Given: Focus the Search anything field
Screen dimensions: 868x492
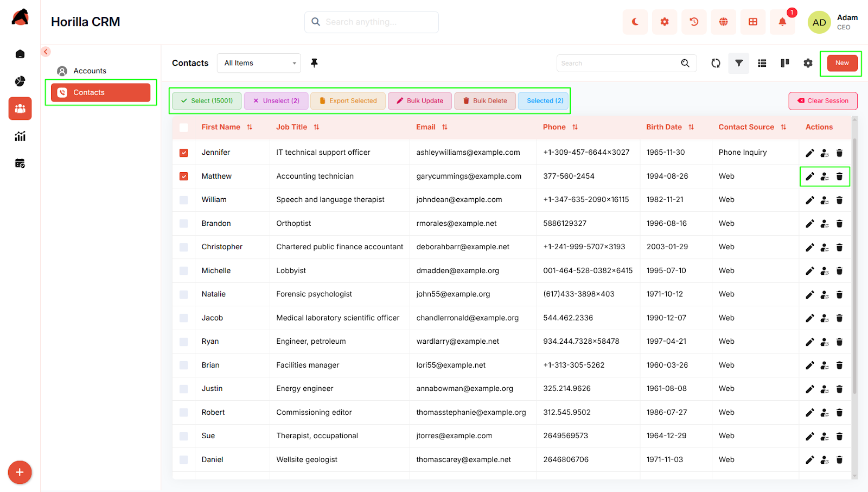Looking at the screenshot, I should pyautogui.click(x=372, y=22).
